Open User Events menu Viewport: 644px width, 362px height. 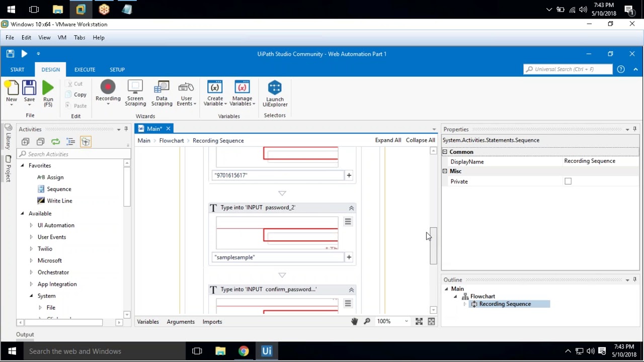(x=186, y=94)
